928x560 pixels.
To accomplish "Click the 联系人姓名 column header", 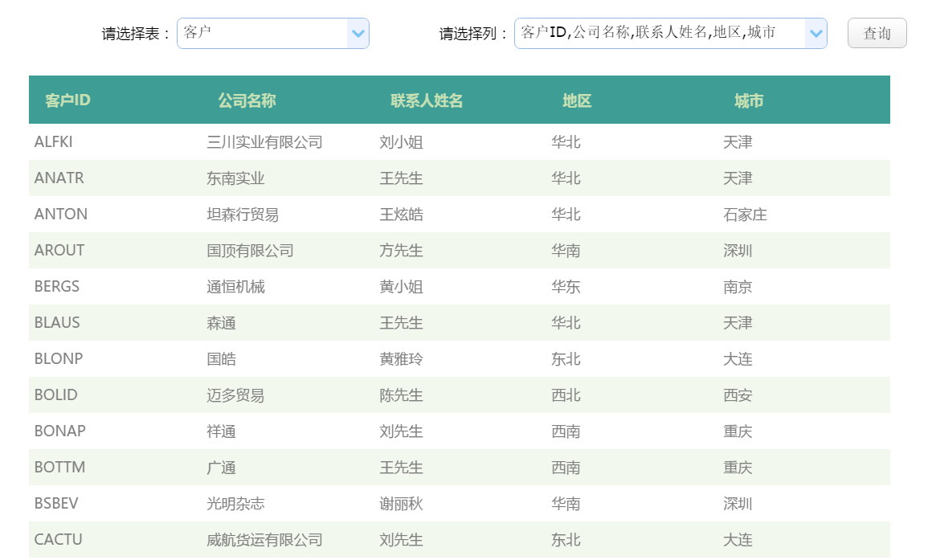I will coord(427,100).
